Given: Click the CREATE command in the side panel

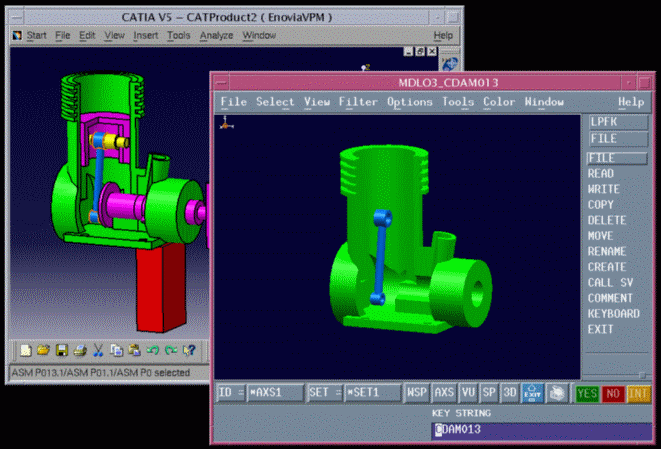Looking at the screenshot, I should 607,267.
